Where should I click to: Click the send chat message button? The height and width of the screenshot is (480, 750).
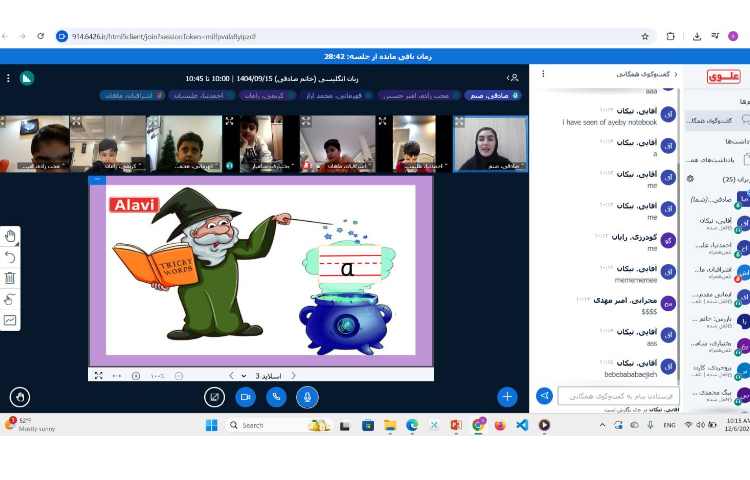[x=544, y=396]
